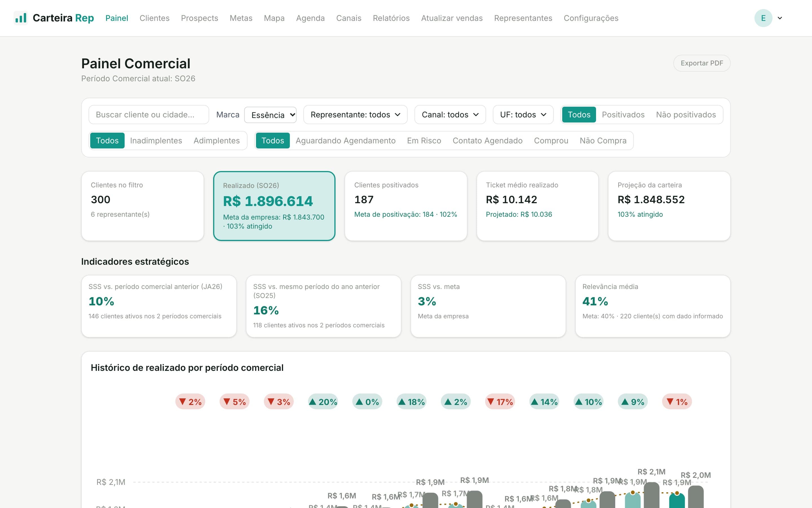Viewport: 812px width, 508px height.
Task: Open the Marca Essência dropdown
Action: (270, 115)
